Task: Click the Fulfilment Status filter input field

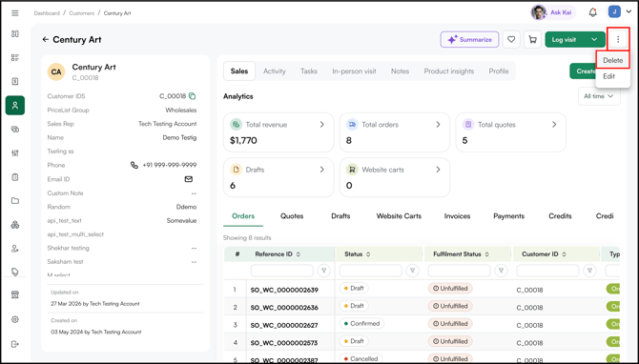Action: [x=459, y=271]
